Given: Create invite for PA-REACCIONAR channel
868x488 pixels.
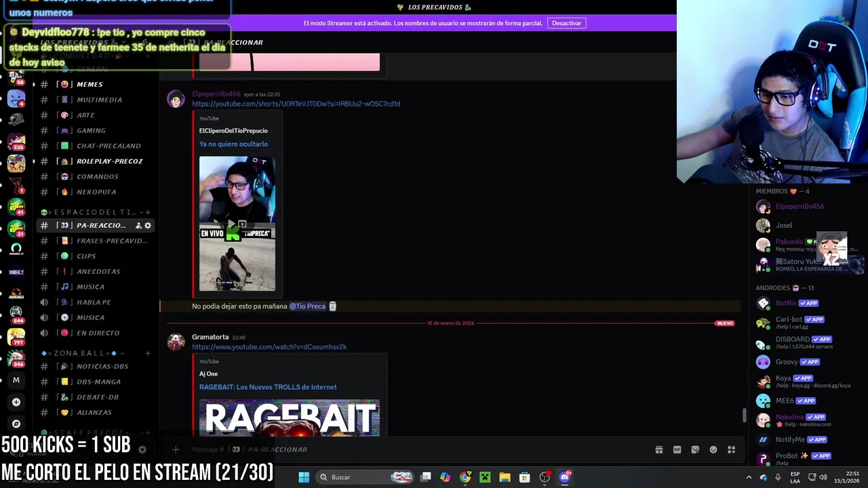Looking at the screenshot, I should [x=138, y=226].
